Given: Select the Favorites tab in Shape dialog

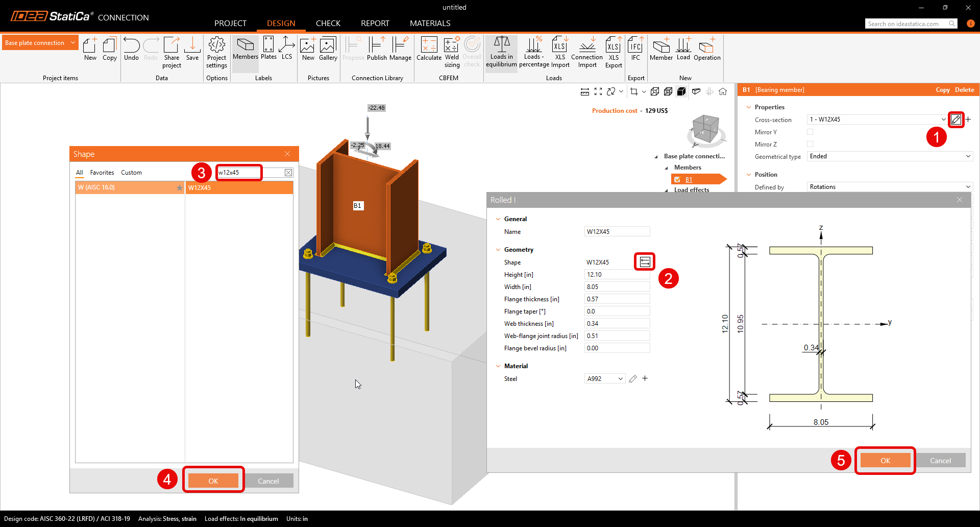Looking at the screenshot, I should point(102,173).
